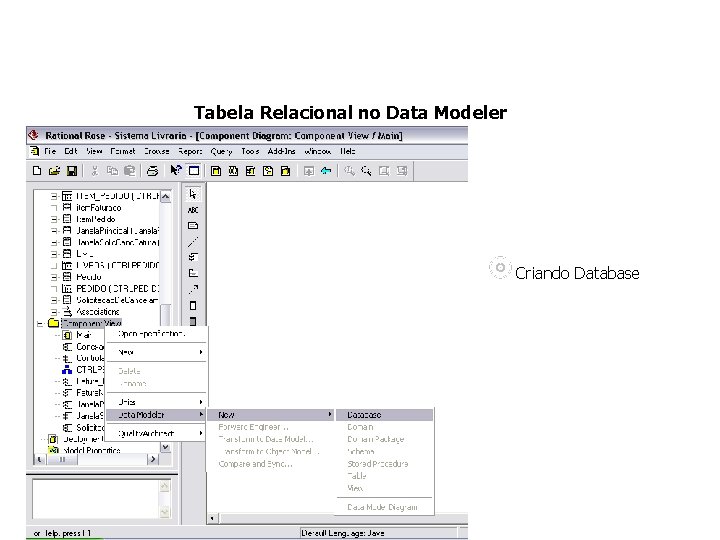Choose Data Model Diagram menu entry

[385, 507]
